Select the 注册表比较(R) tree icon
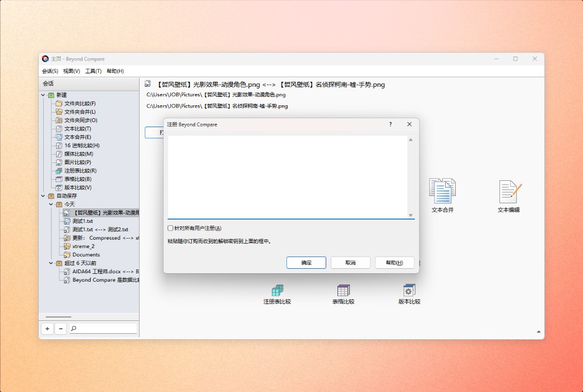 (59, 171)
